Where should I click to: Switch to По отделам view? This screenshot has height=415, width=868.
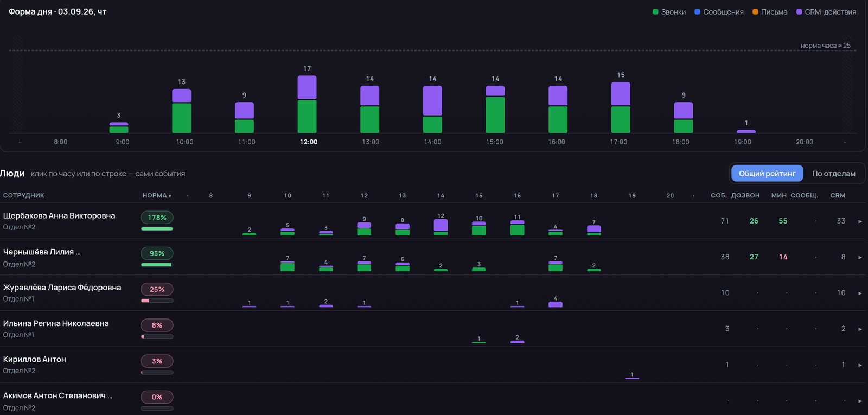tap(834, 174)
